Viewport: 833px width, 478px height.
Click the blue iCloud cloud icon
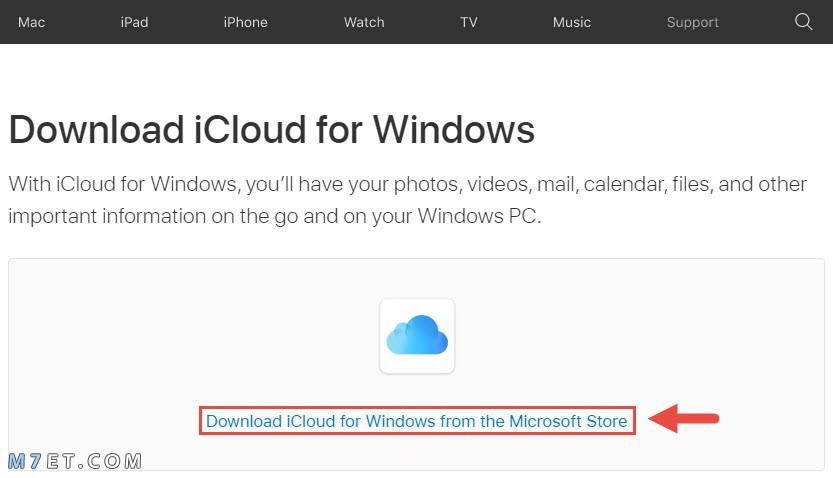pos(417,335)
